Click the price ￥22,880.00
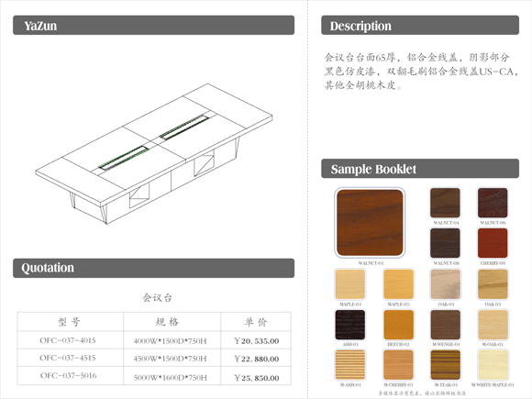 [257, 359]
